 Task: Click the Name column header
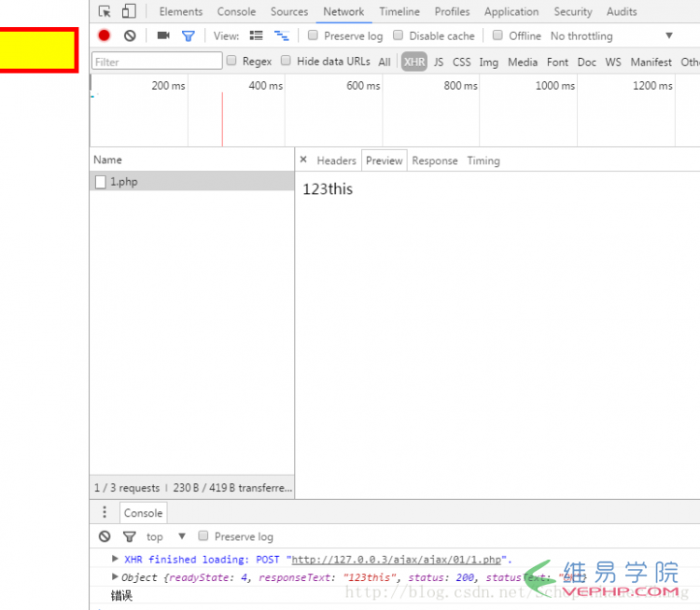pyautogui.click(x=192, y=159)
